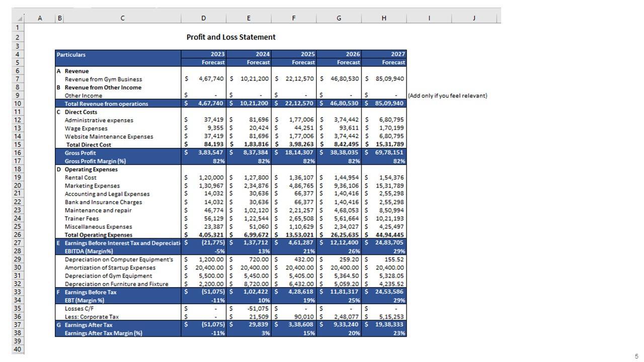This screenshot has height=362, width=644.
Task: Select the row 10 header
Action: (18, 104)
